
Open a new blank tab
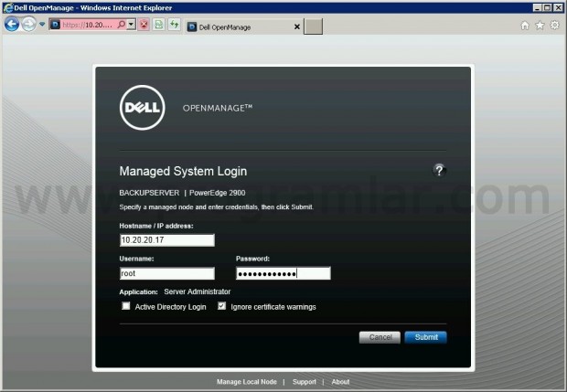(313, 26)
